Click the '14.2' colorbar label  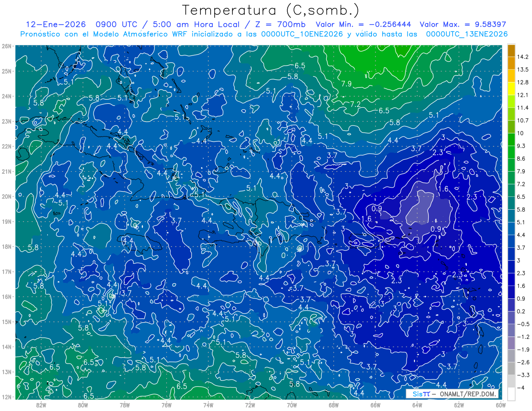pyautogui.click(x=522, y=57)
